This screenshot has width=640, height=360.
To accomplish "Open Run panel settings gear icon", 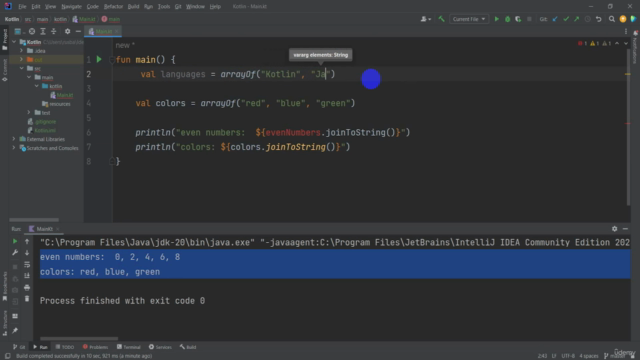I will 614,229.
